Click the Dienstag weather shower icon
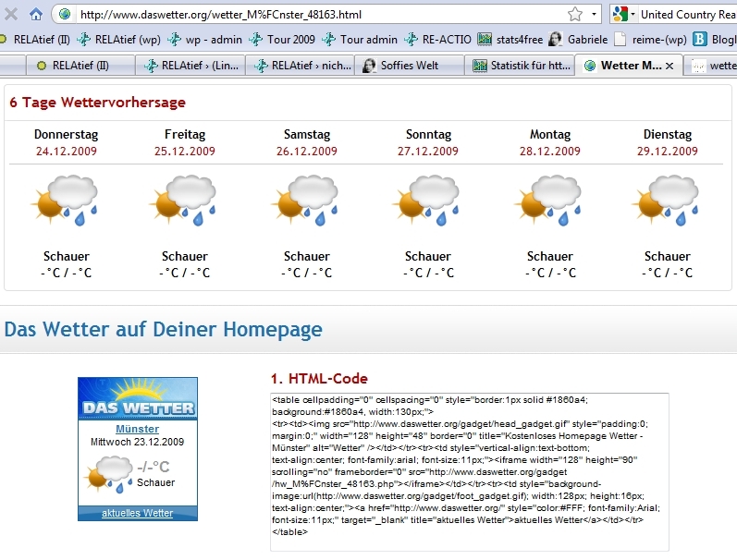The image size is (737, 560). (x=667, y=202)
